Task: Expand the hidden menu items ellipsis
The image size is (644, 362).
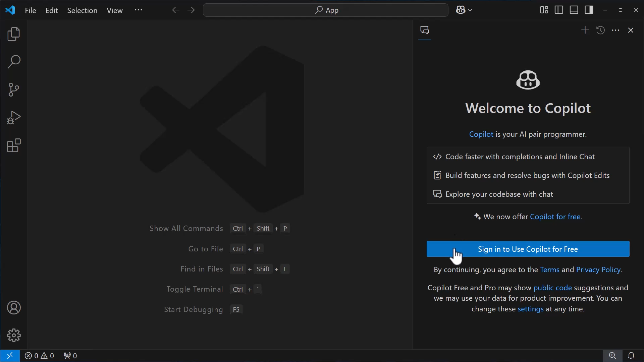Action: [x=138, y=10]
